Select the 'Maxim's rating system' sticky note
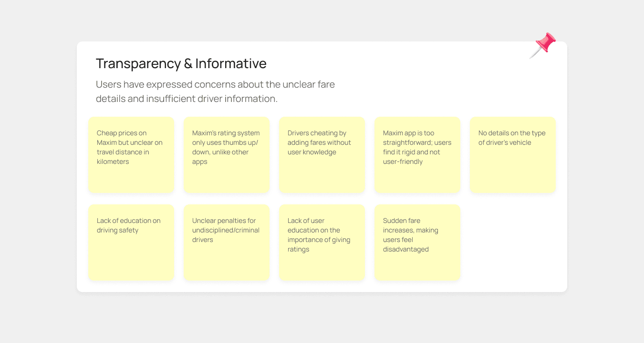The image size is (644, 343). coord(227,155)
